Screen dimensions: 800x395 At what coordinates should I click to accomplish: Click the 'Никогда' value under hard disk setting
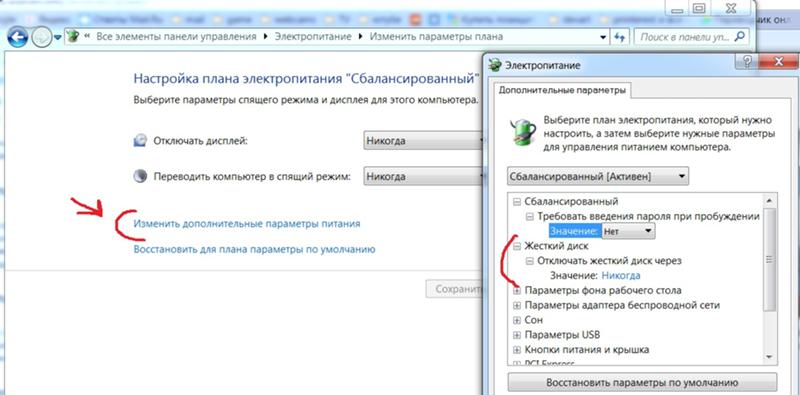[621, 276]
